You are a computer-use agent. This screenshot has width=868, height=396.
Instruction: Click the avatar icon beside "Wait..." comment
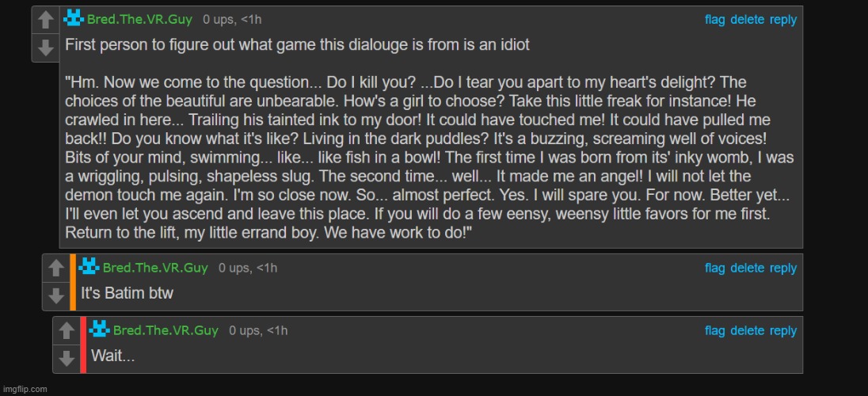100,329
